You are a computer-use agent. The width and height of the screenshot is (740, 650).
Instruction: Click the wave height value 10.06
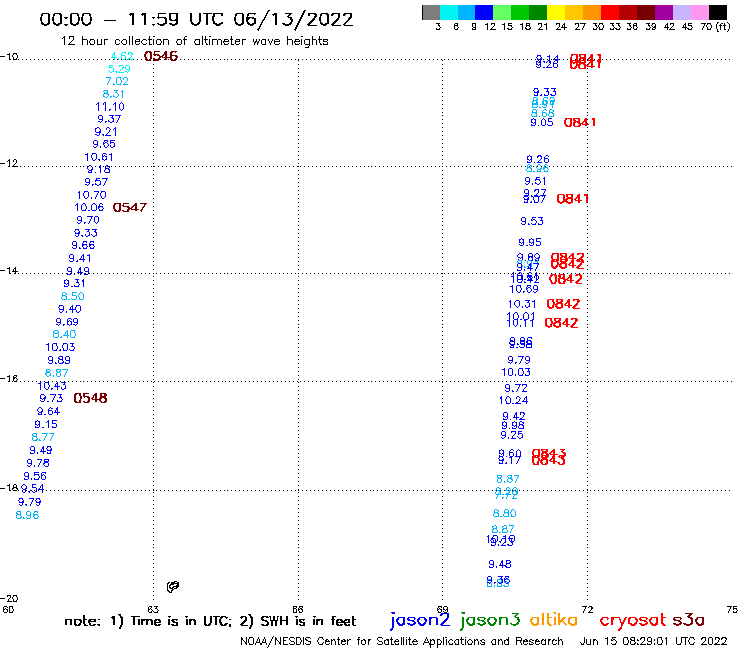pos(89,207)
